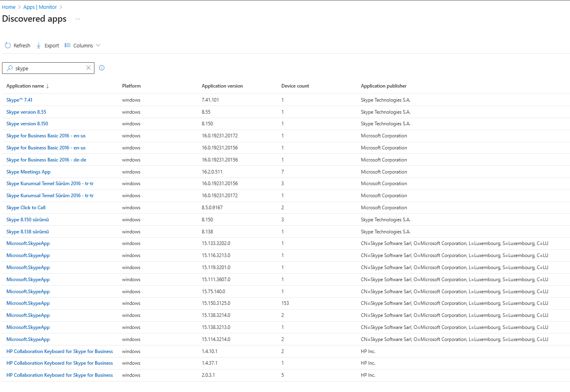Viewport: 570px width, 392px height.
Task: Click the Export download icon
Action: pyautogui.click(x=39, y=46)
